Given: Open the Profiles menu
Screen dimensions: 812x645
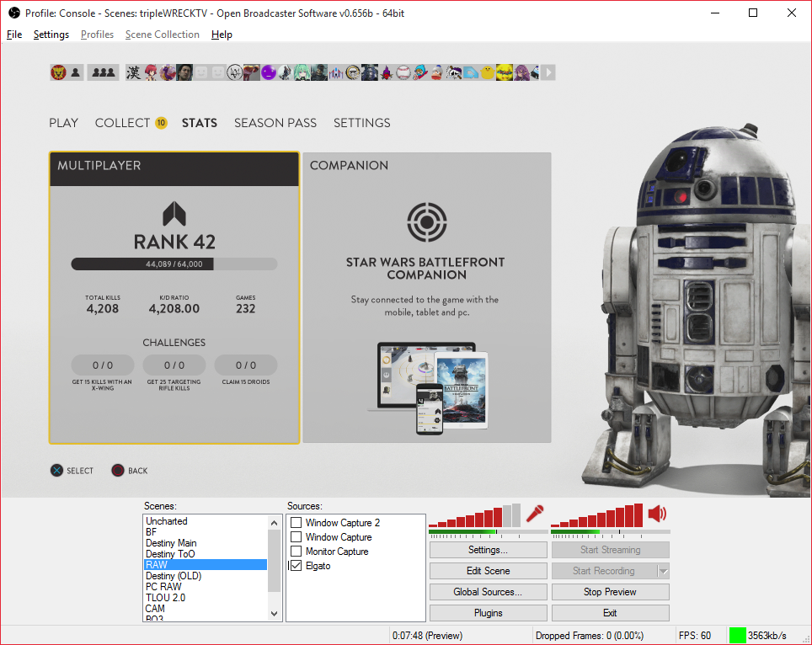Looking at the screenshot, I should (x=97, y=35).
